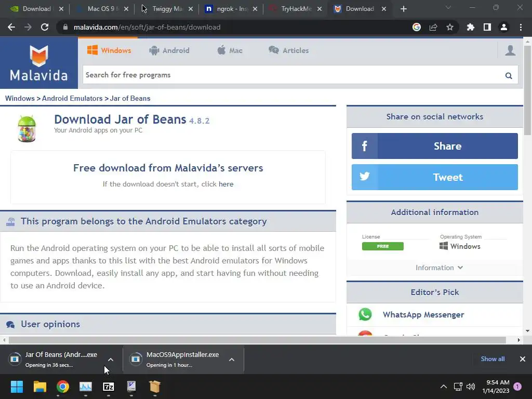The image size is (532, 399).
Task: Click Jar of Beans breadcrumb link
Action: coord(130,98)
